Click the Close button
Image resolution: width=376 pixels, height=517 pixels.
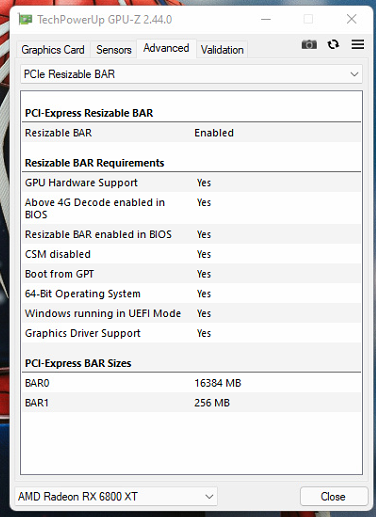[334, 496]
